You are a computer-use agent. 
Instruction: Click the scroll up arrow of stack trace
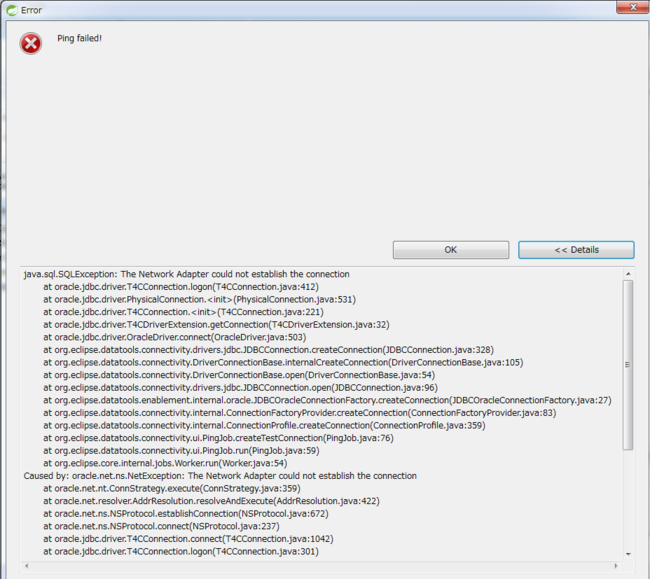pos(628,274)
